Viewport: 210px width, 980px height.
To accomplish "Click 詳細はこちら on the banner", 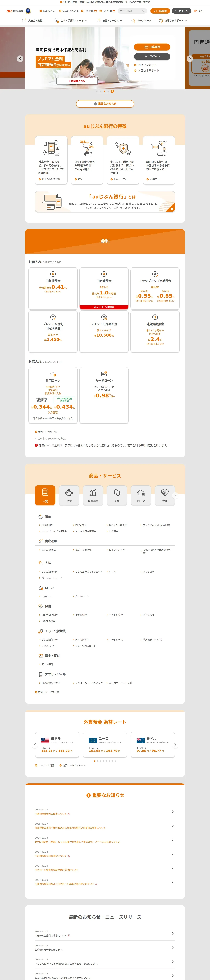I will (x=77, y=81).
